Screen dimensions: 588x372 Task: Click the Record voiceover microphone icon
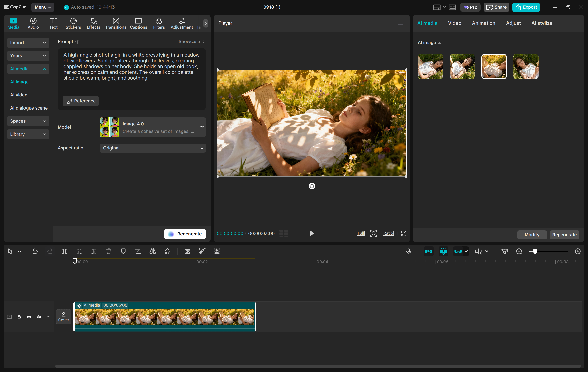click(x=409, y=251)
